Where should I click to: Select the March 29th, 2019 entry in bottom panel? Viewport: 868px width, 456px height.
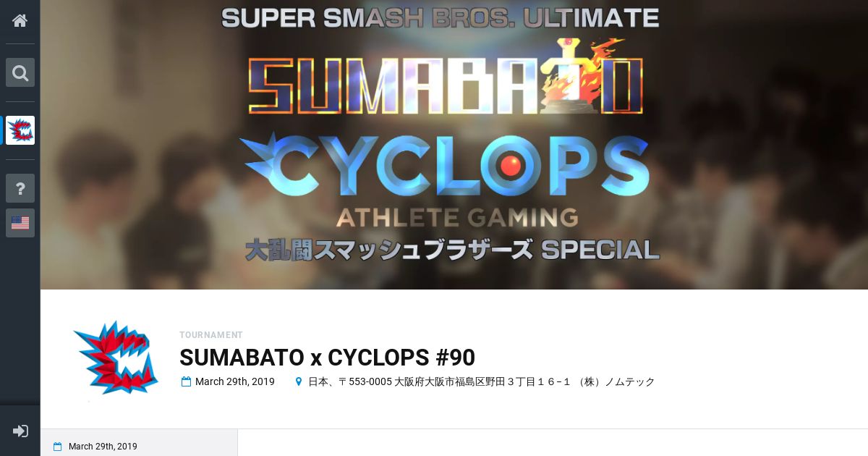pyautogui.click(x=103, y=447)
